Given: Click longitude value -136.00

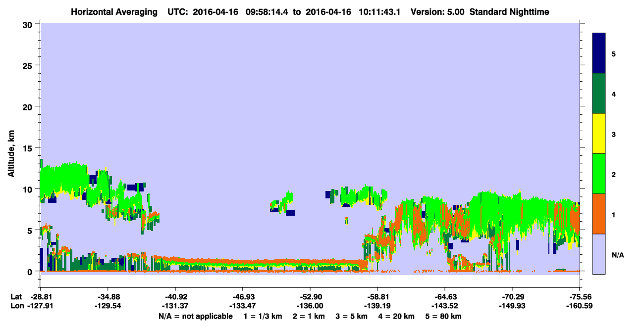Looking at the screenshot, I should click(310, 306).
